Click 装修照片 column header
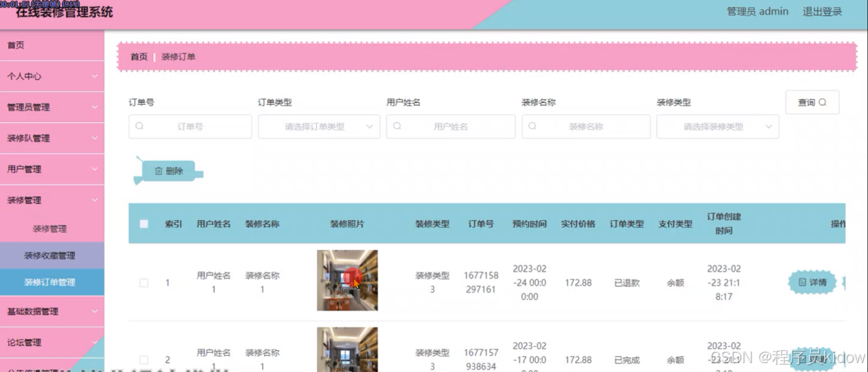 pos(347,224)
